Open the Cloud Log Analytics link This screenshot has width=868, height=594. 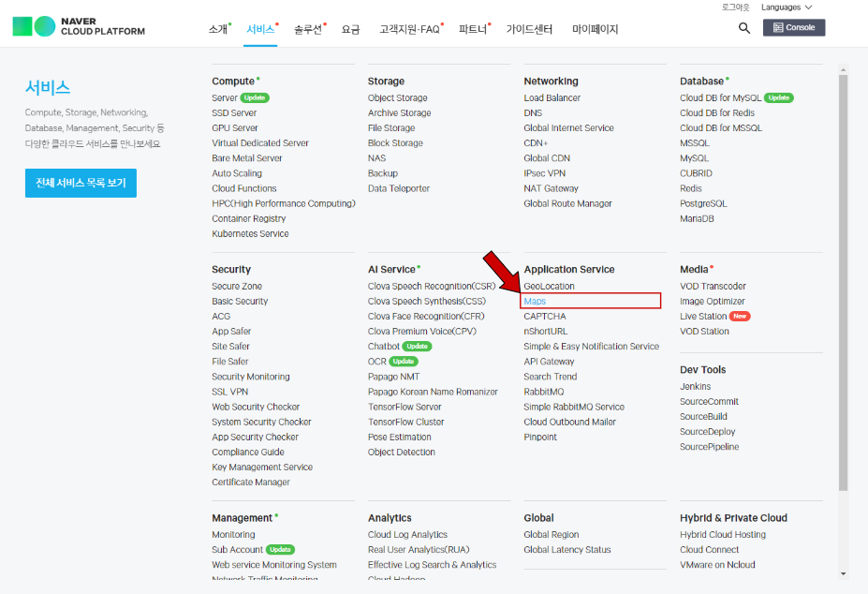pyautogui.click(x=407, y=535)
